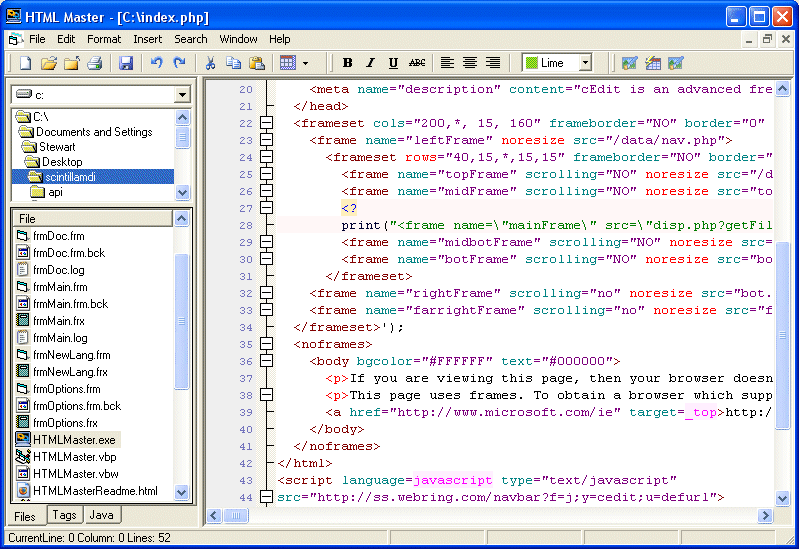Collapse the fold marker at line 22
This screenshot has width=799, height=549.
tap(266, 124)
